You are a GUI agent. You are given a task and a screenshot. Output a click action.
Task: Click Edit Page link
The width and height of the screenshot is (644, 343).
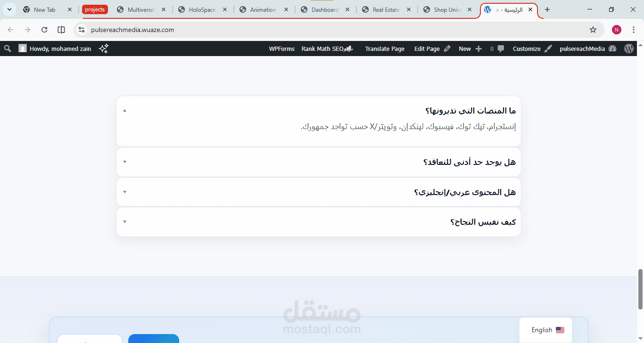[x=427, y=49]
